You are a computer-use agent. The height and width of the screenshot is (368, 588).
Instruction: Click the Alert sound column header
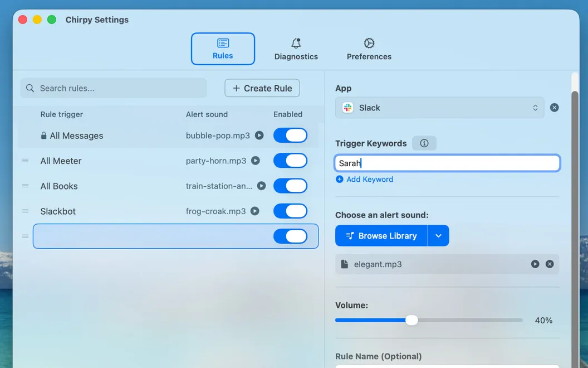pyautogui.click(x=207, y=114)
